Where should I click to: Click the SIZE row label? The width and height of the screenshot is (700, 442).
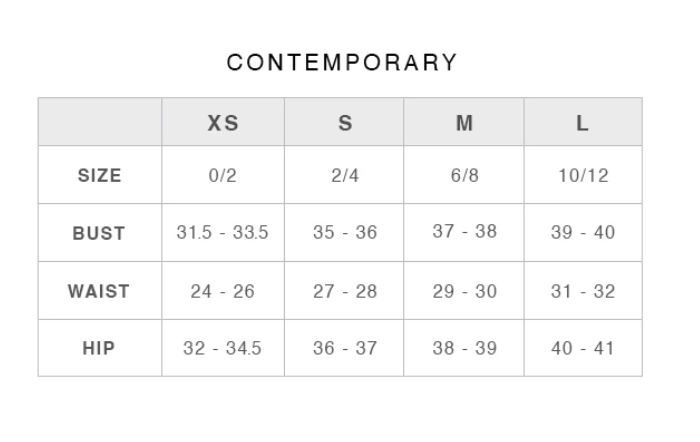[99, 175]
